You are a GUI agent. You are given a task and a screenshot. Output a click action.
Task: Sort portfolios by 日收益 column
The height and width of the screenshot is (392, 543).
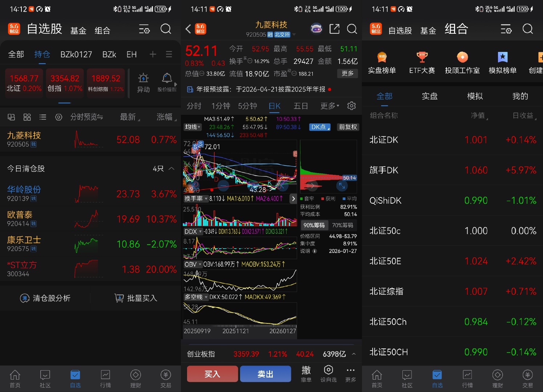click(x=524, y=115)
